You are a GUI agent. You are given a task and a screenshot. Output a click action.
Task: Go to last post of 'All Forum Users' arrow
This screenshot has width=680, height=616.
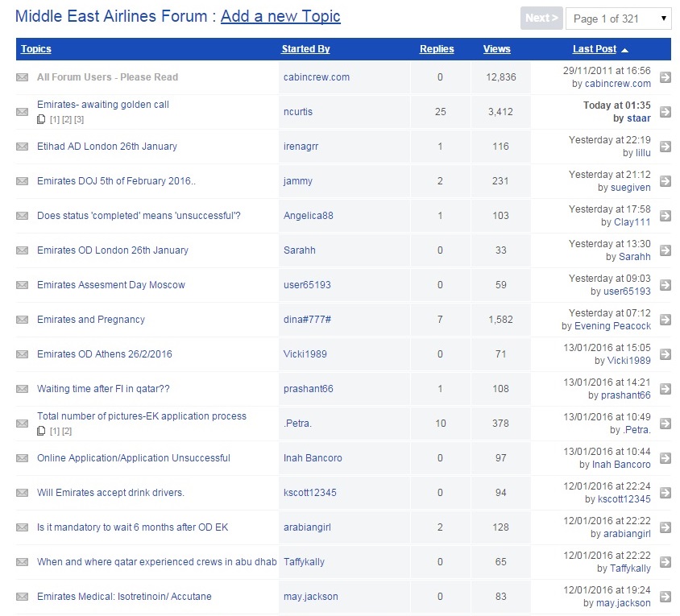(x=665, y=77)
